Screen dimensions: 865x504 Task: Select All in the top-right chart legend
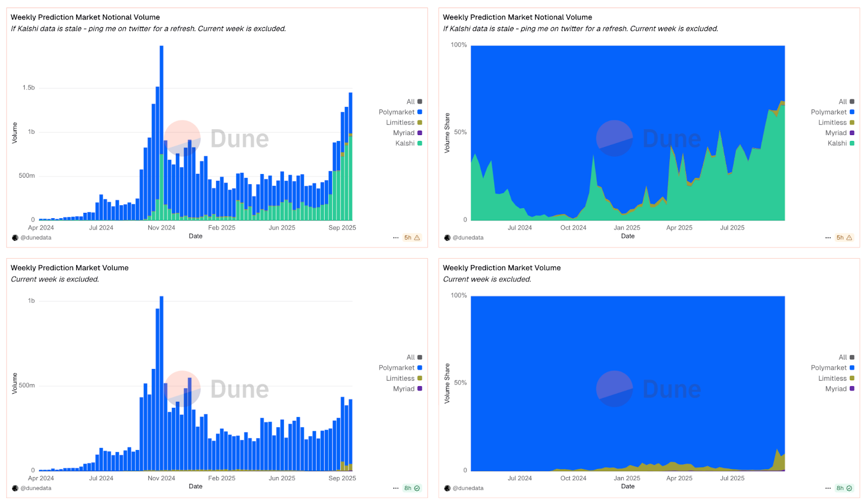click(842, 101)
